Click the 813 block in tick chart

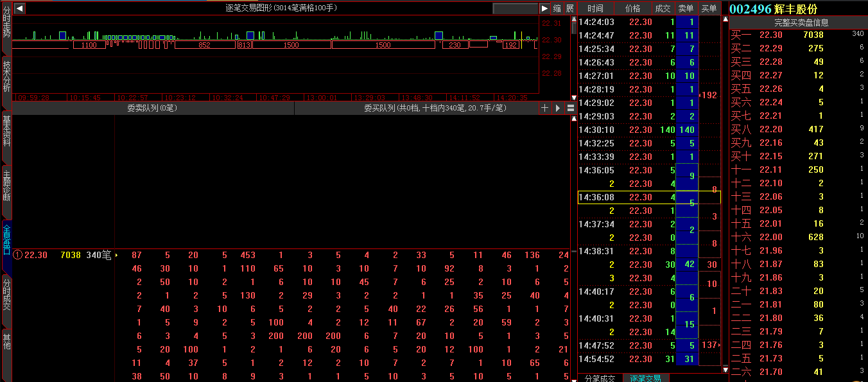(245, 45)
